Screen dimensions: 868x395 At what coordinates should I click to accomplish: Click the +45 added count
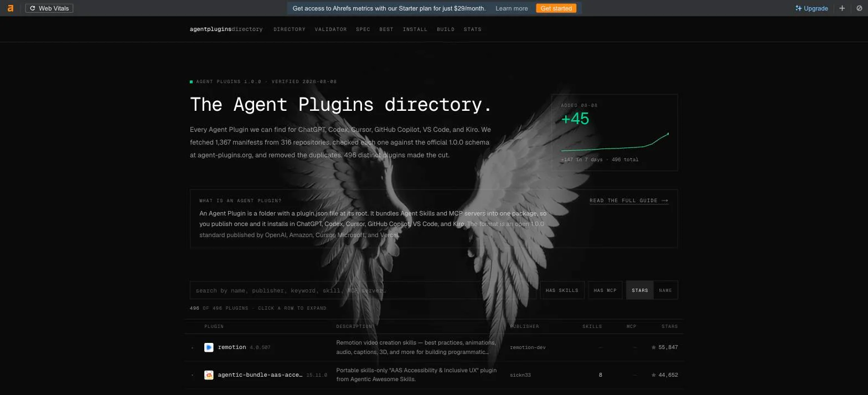point(575,119)
